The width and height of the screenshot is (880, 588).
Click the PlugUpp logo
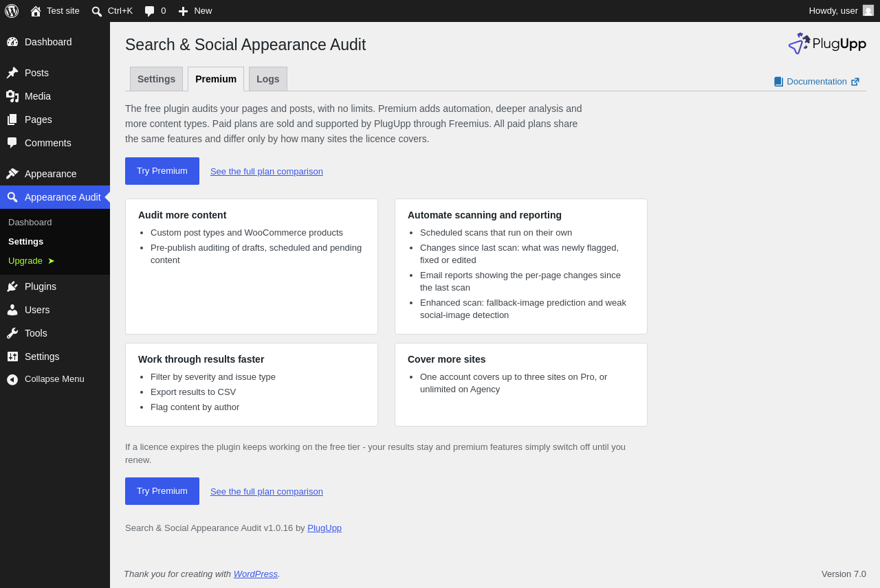[x=827, y=44]
